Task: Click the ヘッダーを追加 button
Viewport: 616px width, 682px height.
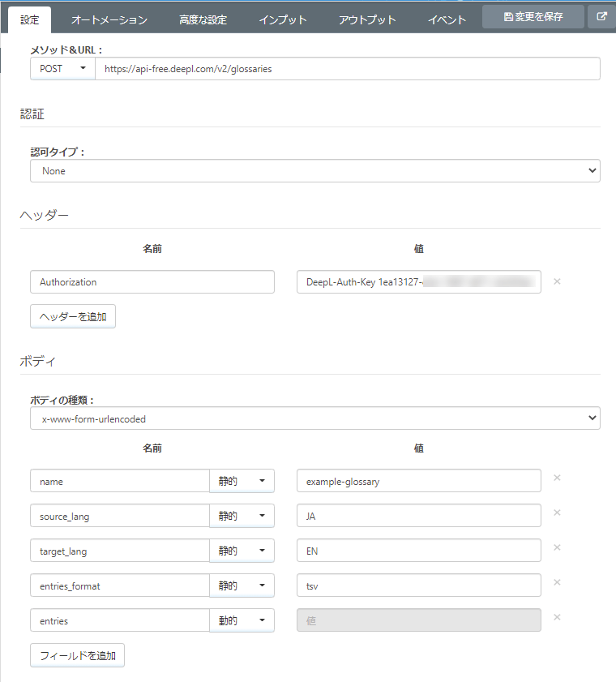Action: pyautogui.click(x=73, y=316)
